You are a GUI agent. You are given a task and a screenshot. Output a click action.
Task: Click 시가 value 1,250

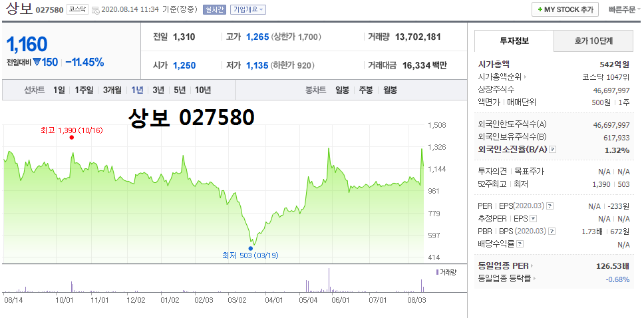click(184, 65)
